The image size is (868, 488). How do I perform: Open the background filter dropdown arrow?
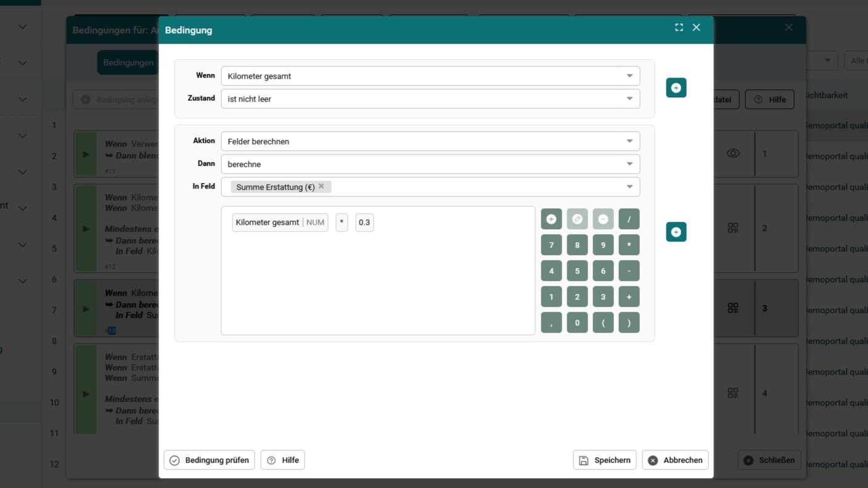[x=827, y=60]
